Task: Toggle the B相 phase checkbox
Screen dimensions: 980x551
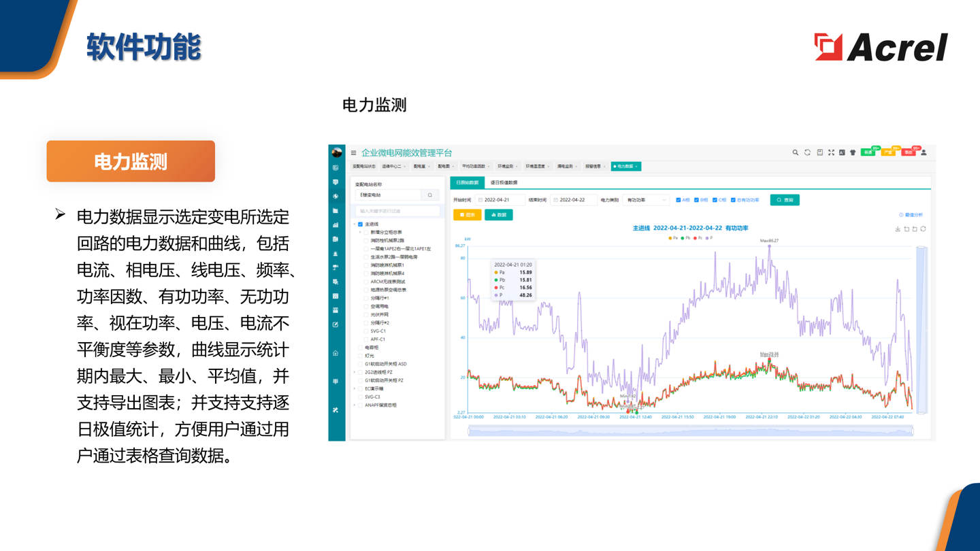Action: tap(696, 200)
